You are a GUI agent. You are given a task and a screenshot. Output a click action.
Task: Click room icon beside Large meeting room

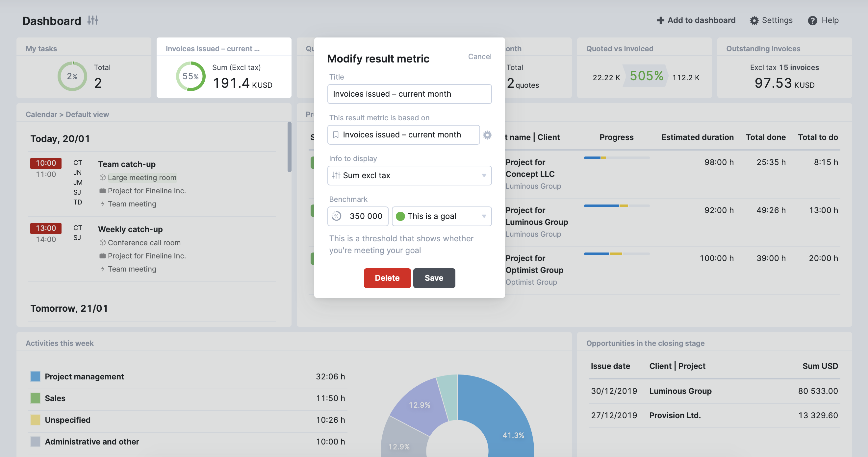[x=102, y=178]
